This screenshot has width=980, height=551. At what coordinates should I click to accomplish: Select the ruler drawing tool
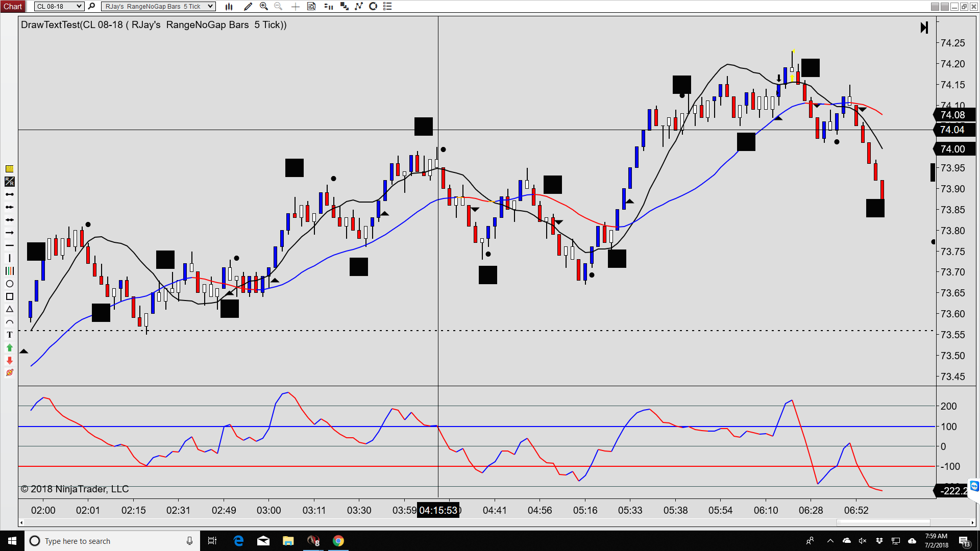click(9, 169)
